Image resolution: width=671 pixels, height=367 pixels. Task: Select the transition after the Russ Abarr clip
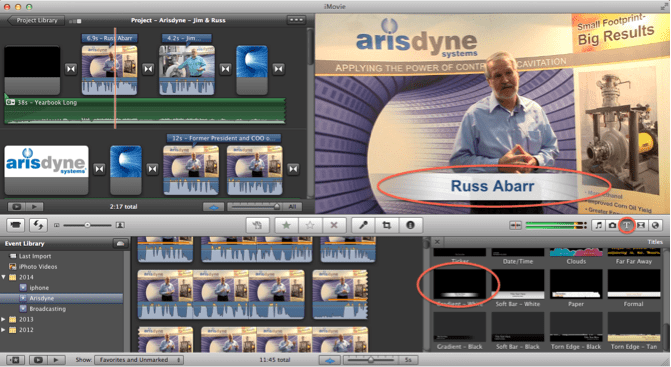click(x=148, y=69)
